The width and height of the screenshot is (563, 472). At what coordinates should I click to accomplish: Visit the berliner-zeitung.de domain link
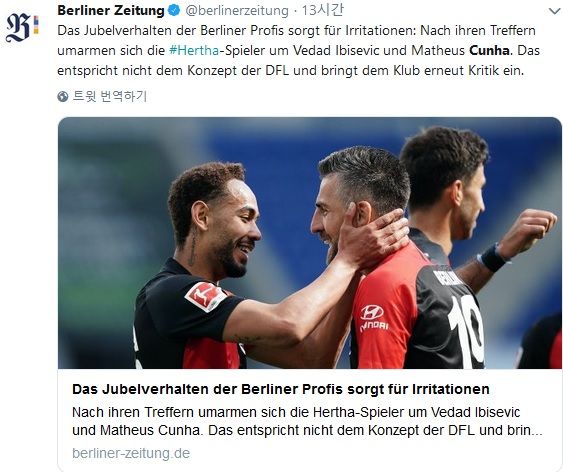[131, 453]
